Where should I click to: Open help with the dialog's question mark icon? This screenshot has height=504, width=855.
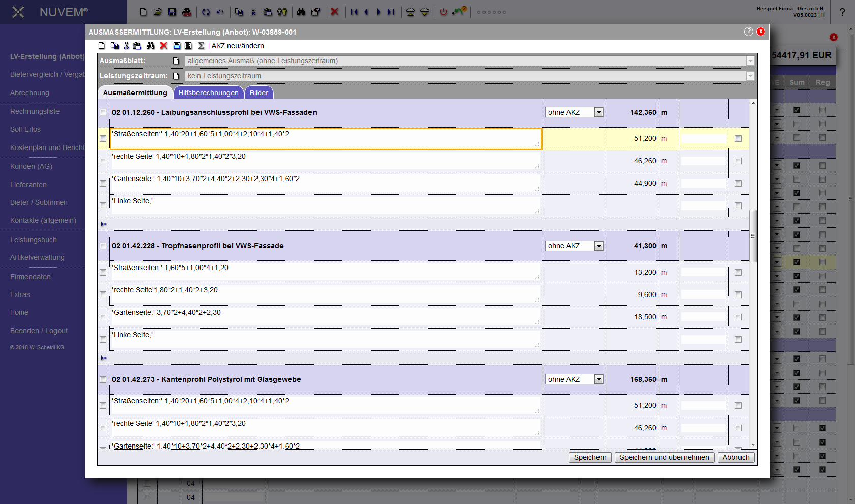(749, 32)
